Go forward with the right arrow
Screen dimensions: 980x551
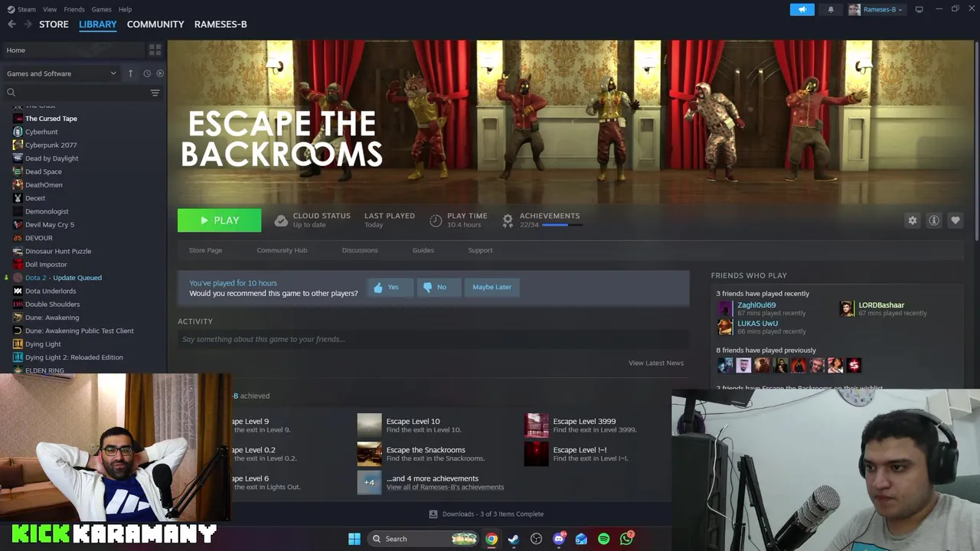(28, 24)
